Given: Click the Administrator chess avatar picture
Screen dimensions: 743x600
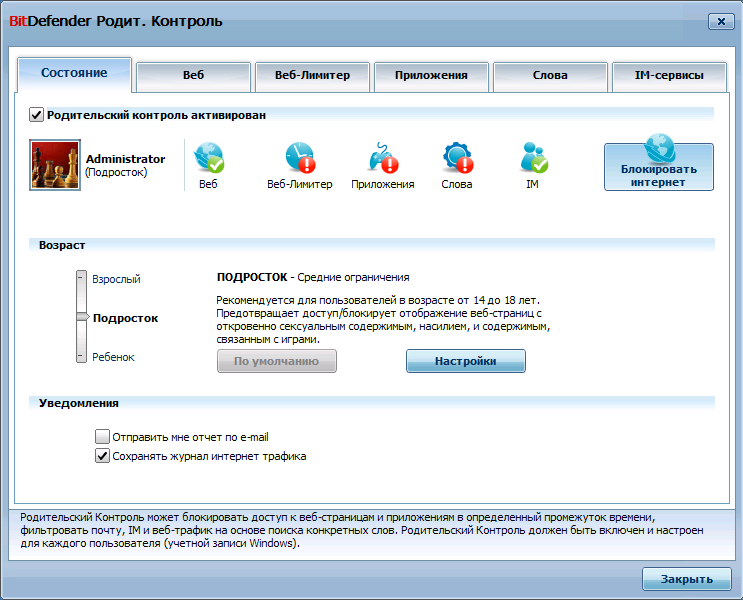Looking at the screenshot, I should (x=55, y=165).
